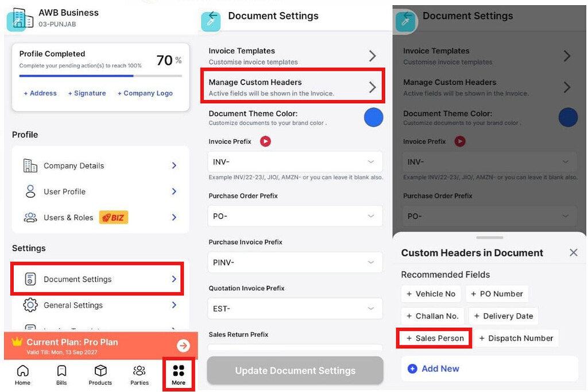This screenshot has width=588, height=392.
Task: Open the Invoice Prefix INV- dropdown
Action: (295, 162)
